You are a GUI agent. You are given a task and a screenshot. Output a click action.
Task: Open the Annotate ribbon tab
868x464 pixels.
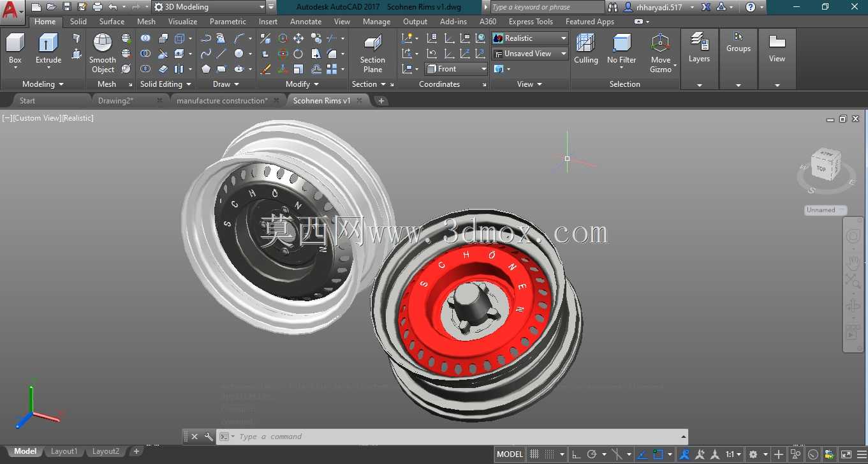point(306,22)
